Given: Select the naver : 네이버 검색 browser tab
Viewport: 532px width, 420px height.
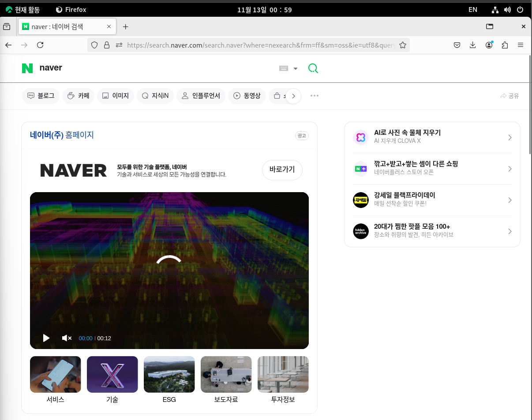Looking at the screenshot, I should (67, 27).
